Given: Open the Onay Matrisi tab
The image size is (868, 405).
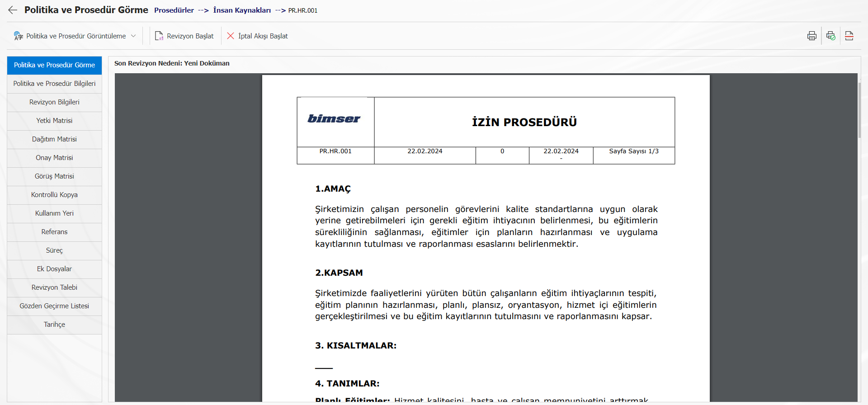Looking at the screenshot, I should tap(54, 158).
